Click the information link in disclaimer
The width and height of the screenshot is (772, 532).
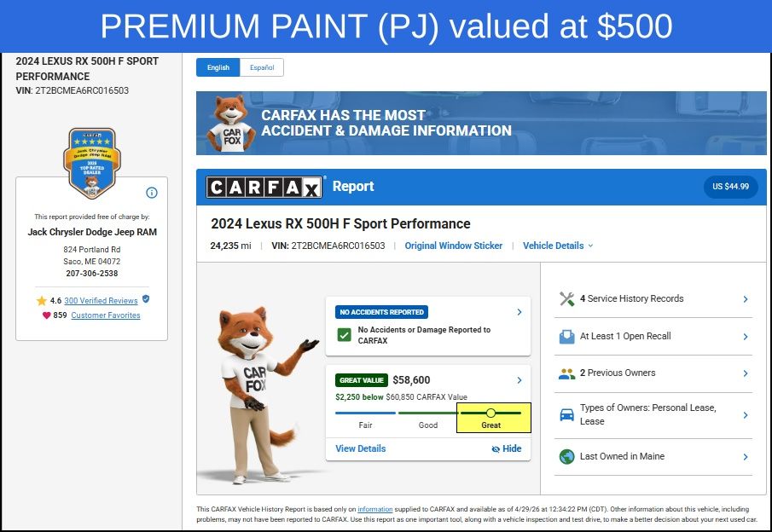click(375, 509)
